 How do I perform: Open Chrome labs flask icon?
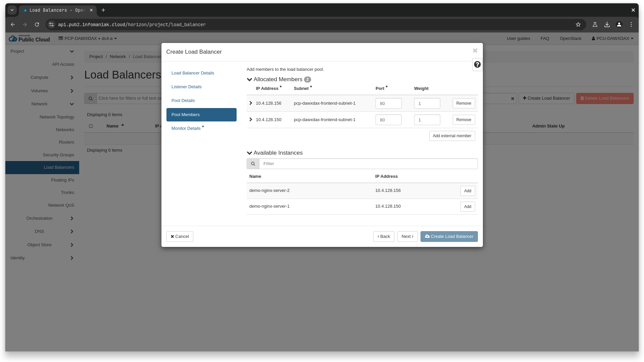[595, 24]
